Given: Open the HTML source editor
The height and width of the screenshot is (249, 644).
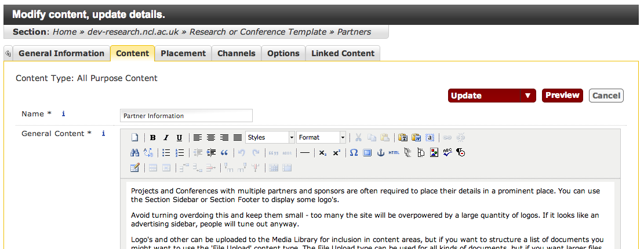Looking at the screenshot, I should point(394,153).
